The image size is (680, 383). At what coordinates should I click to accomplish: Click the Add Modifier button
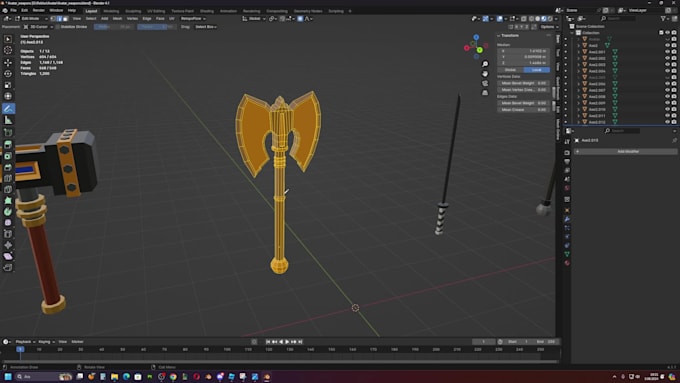coord(626,151)
